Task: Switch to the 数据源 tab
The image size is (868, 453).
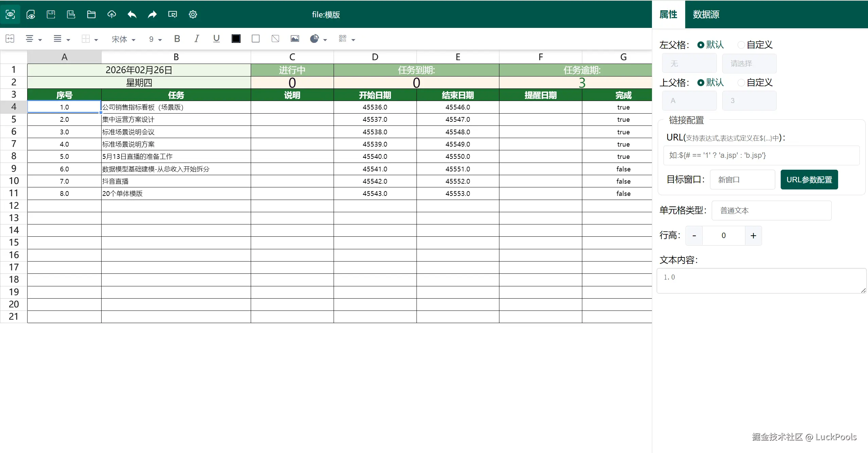Action: [x=706, y=14]
